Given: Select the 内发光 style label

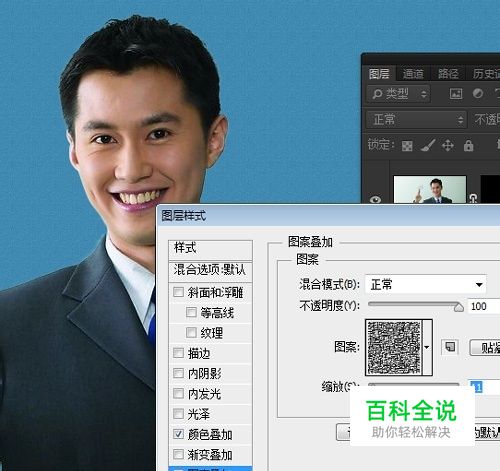Looking at the screenshot, I should pos(204,394).
